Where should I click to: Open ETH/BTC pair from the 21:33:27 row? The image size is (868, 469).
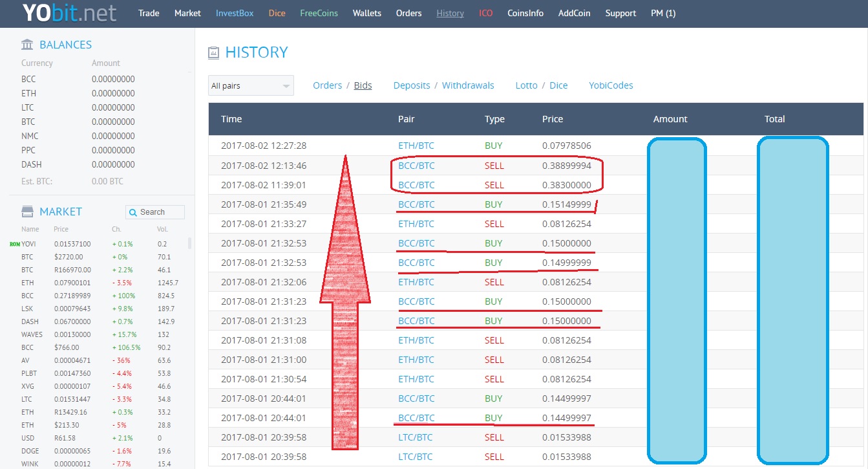[416, 224]
